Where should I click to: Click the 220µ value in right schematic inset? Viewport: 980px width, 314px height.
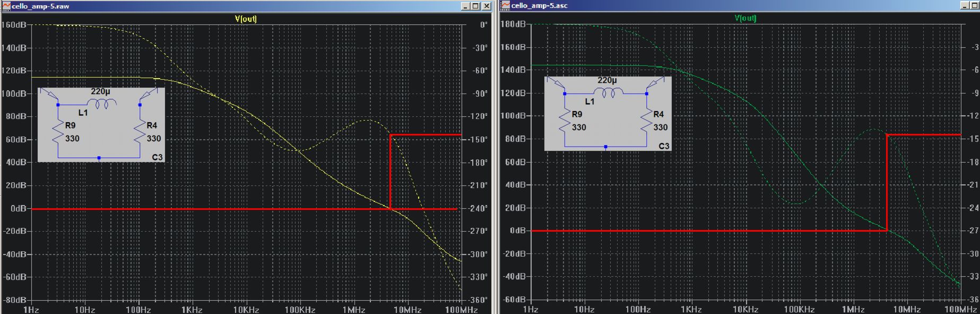607,80
